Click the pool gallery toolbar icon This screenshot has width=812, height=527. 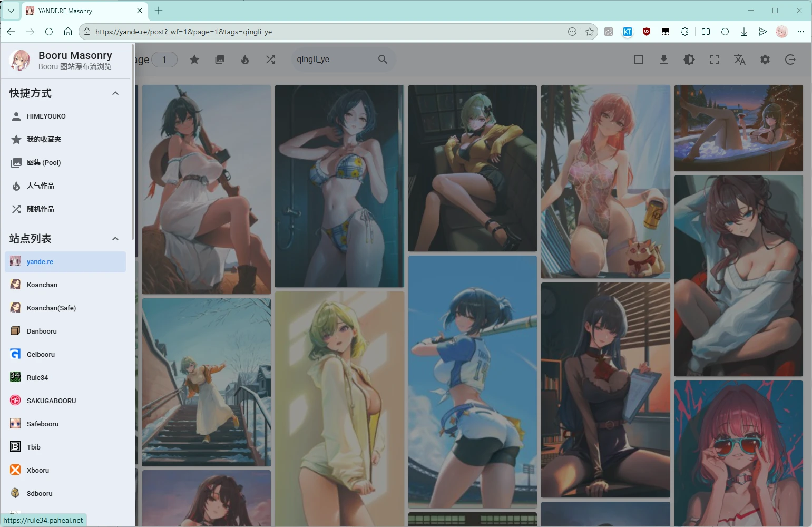coord(220,60)
